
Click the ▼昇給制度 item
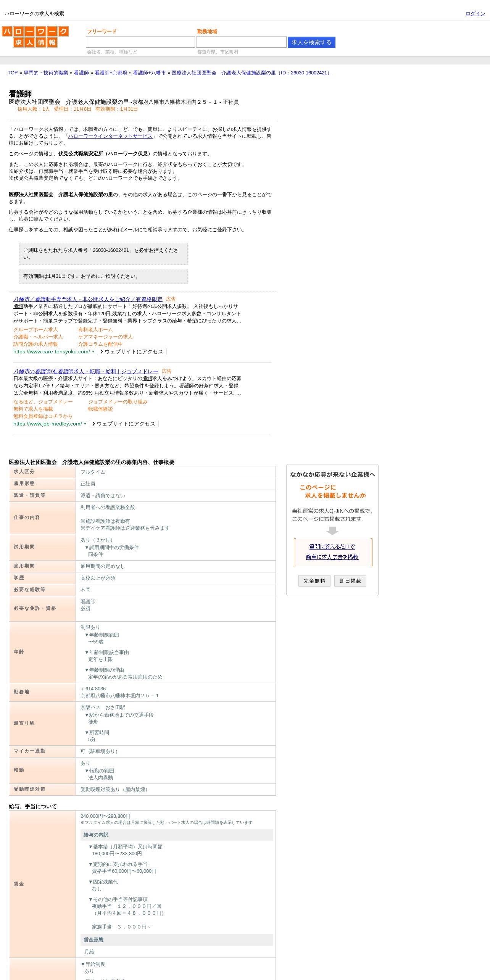pos(93,964)
